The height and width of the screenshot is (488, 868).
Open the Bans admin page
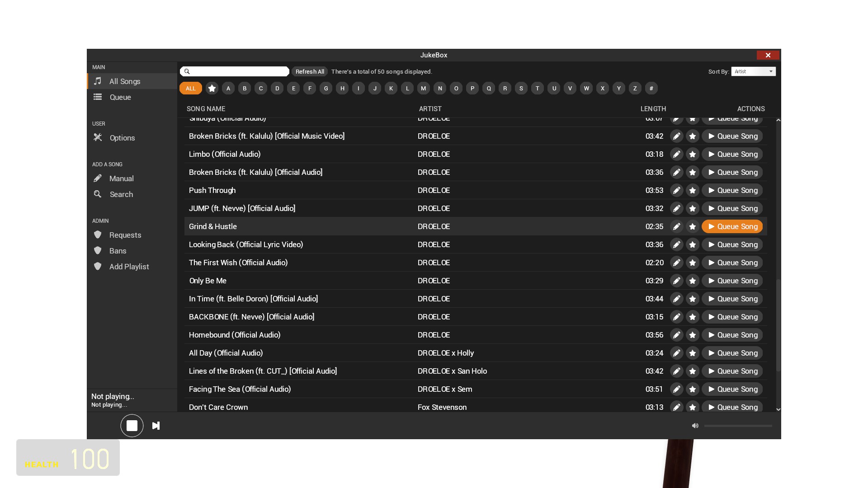[x=132, y=251]
